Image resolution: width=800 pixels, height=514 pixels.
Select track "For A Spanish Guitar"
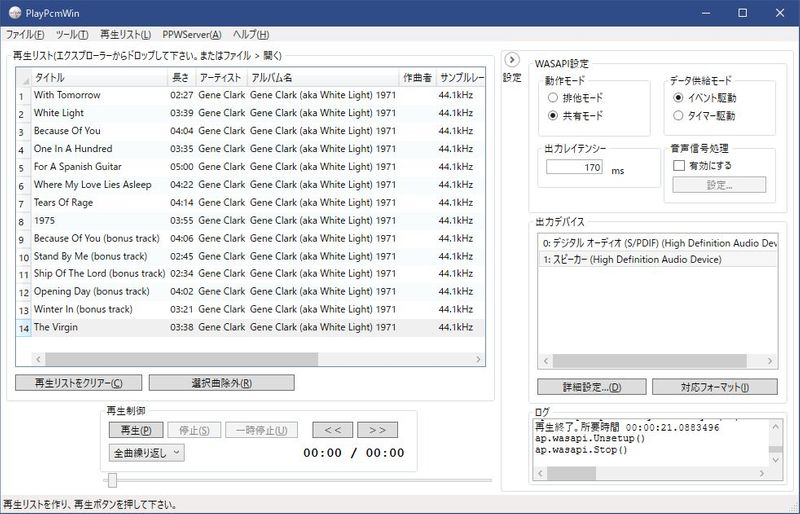click(78, 167)
